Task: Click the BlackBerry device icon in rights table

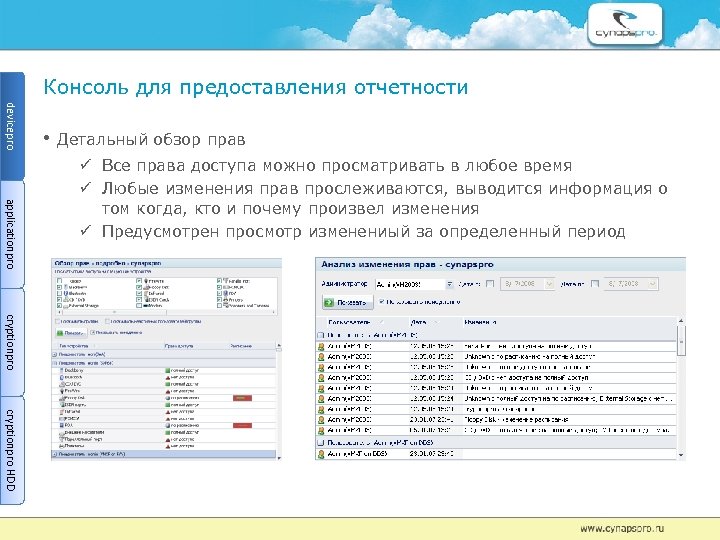Action: 62,370
